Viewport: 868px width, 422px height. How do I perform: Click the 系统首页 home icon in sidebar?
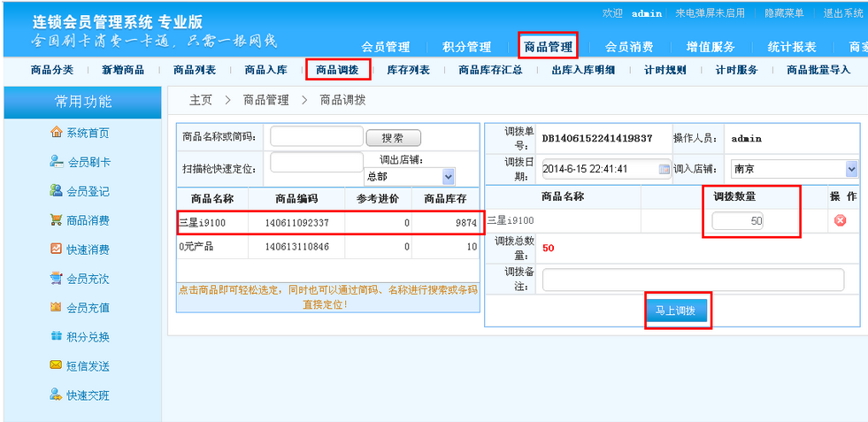[57, 133]
